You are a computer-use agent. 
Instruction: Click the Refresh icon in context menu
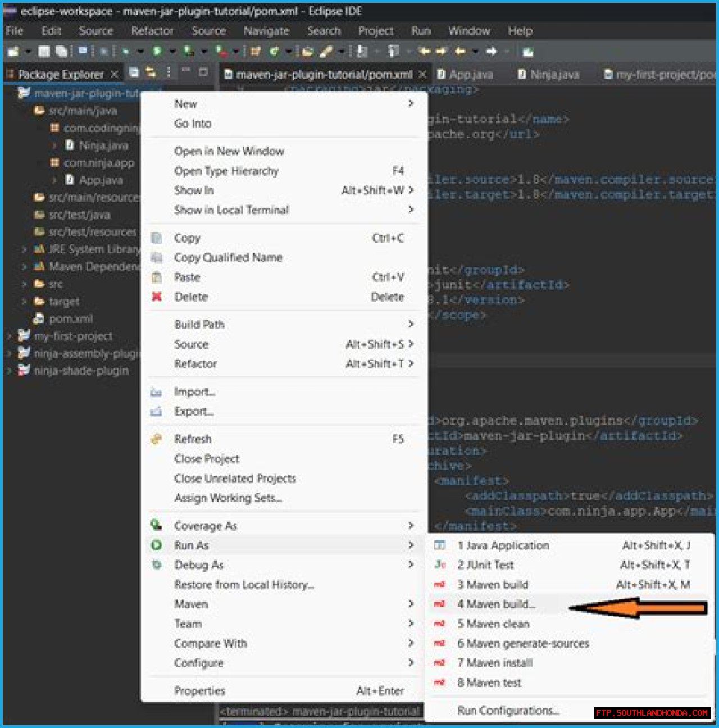[157, 439]
